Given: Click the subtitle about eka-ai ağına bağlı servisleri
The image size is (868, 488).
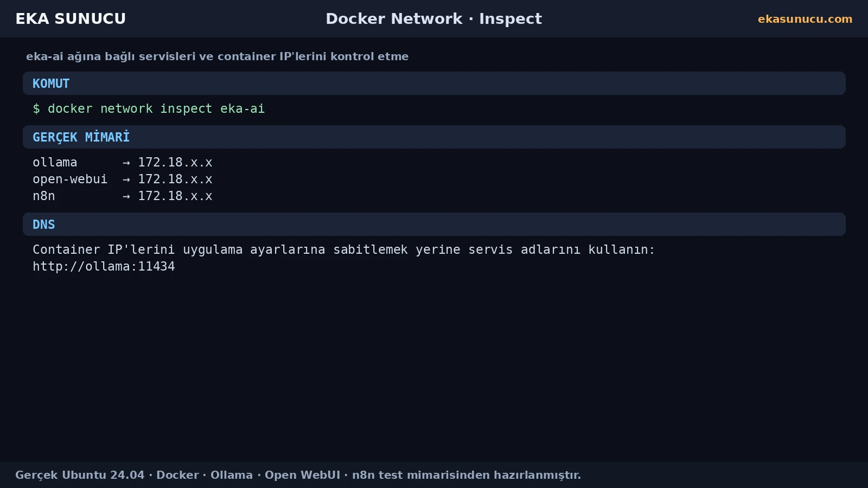Looking at the screenshot, I should [x=217, y=56].
